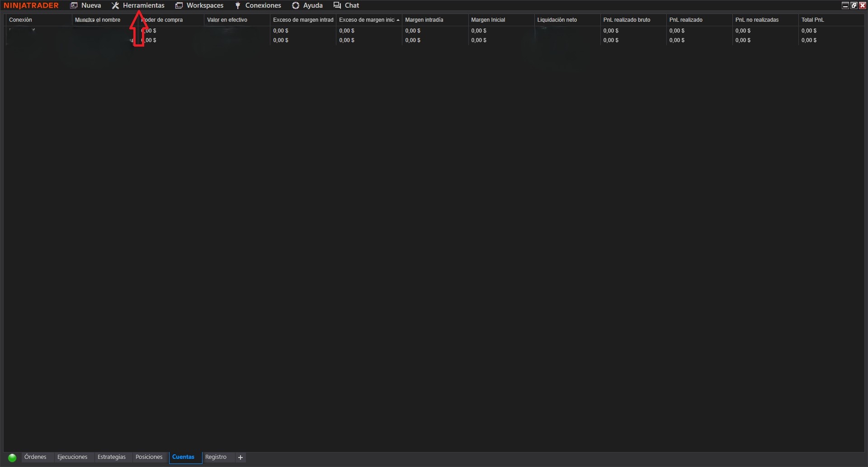868x467 pixels.
Task: Sort by Margen Inicial column
Action: (x=501, y=20)
